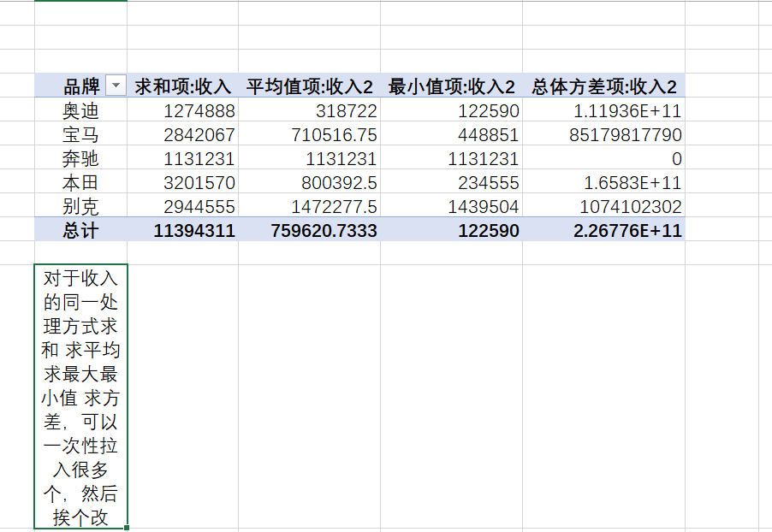Select cell with value 448851

(x=452, y=134)
